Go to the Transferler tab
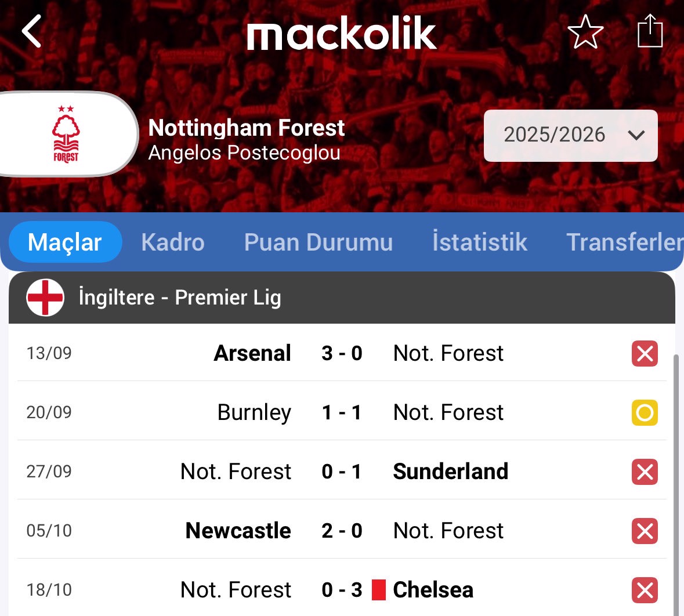The height and width of the screenshot is (616, 684). (624, 242)
